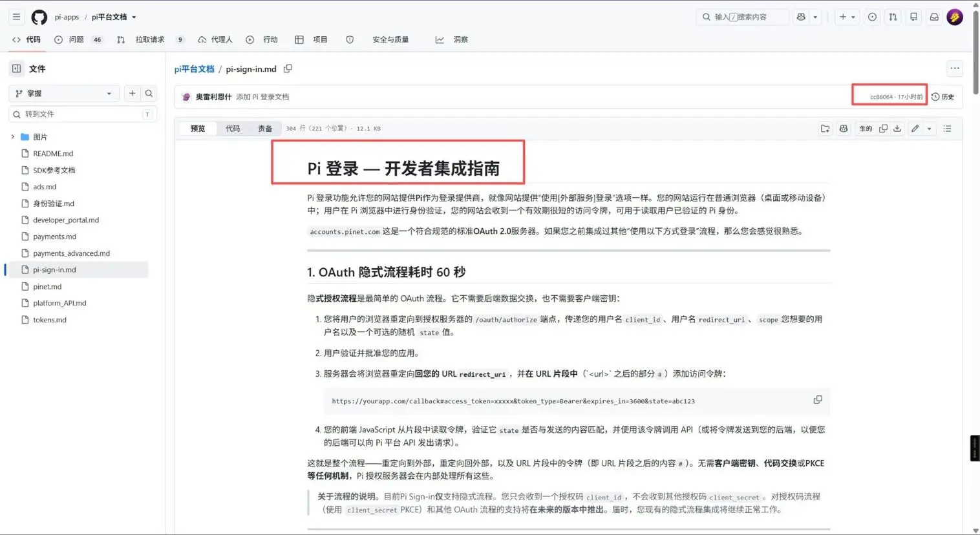Screen dimensions: 980x535
Task: Open the user profile avatar menu
Action: (x=955, y=17)
